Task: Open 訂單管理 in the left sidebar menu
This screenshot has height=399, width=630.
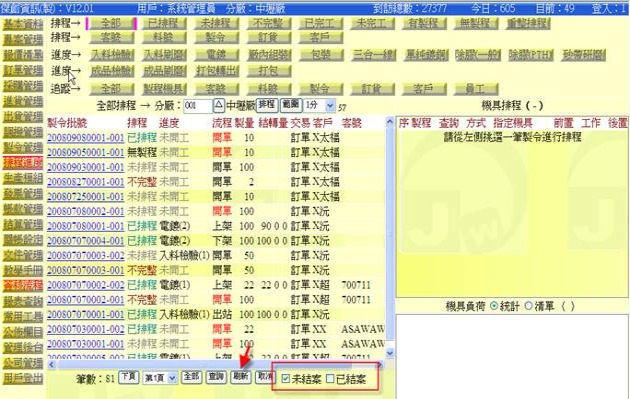Action: pos(23,70)
